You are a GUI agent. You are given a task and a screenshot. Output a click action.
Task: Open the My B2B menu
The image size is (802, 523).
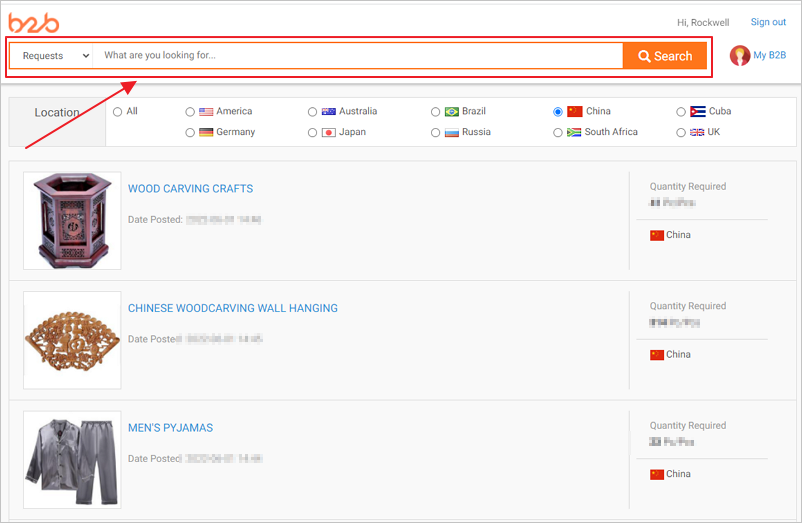pos(769,56)
